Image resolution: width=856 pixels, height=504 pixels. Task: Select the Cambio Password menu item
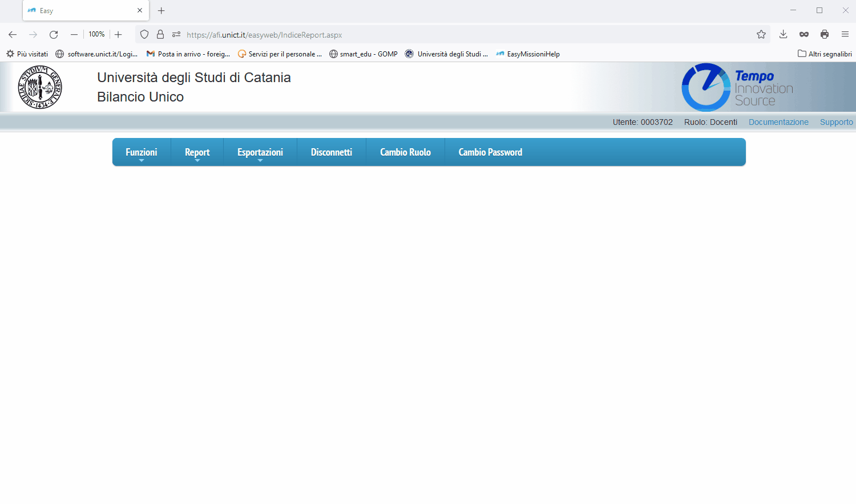491,152
